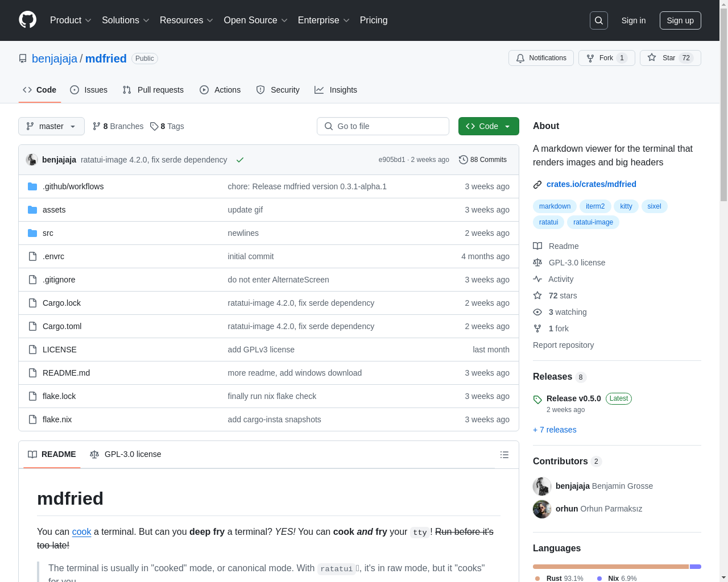728x582 pixels.
Task: Click the languages bar Rust segment
Action: 611,567
